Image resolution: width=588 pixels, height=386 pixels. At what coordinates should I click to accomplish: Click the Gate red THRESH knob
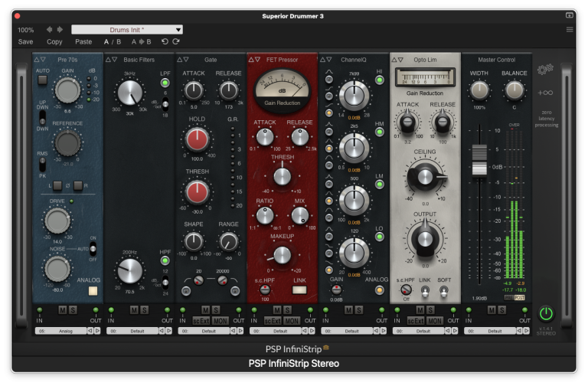[198, 192]
